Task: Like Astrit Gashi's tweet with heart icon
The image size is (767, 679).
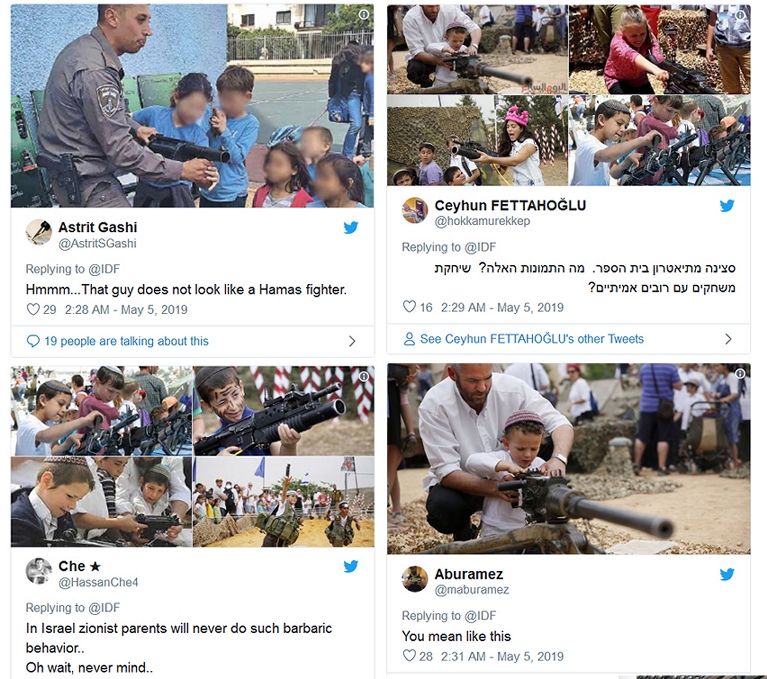Action: coord(33,309)
